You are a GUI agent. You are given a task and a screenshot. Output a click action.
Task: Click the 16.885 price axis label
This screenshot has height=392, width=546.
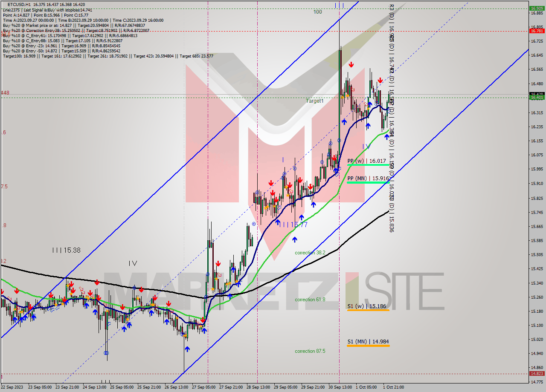(x=537, y=13)
